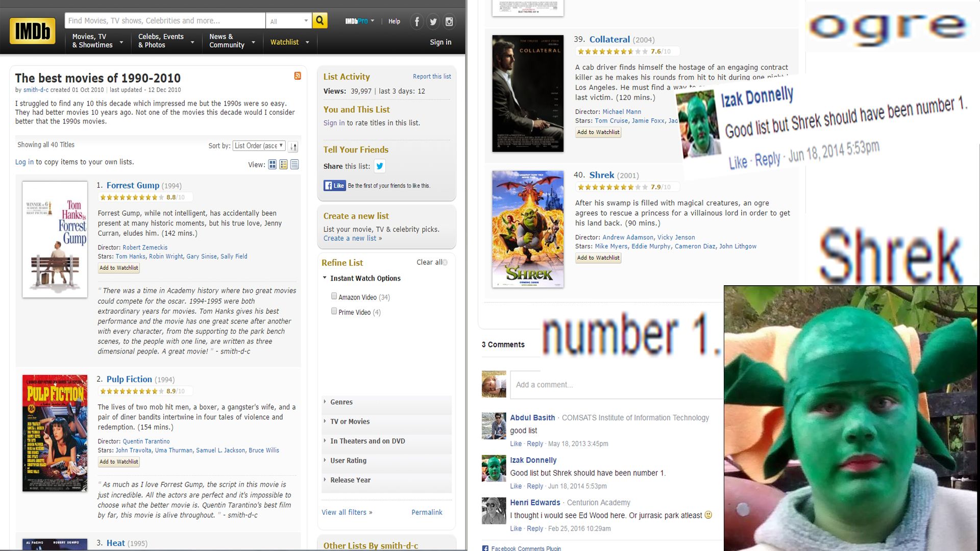This screenshot has width=980, height=551.
Task: Rate Forrest Gump using star bar
Action: pyautogui.click(x=132, y=197)
